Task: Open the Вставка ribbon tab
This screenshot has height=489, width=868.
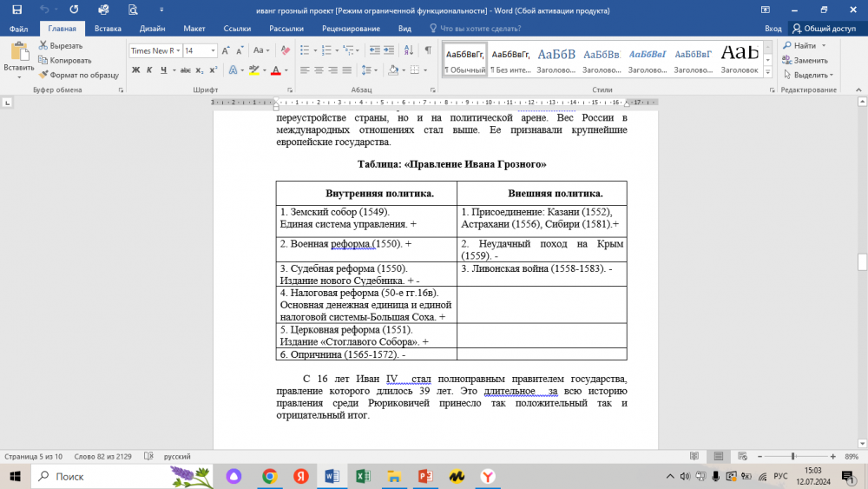Action: 108,29
